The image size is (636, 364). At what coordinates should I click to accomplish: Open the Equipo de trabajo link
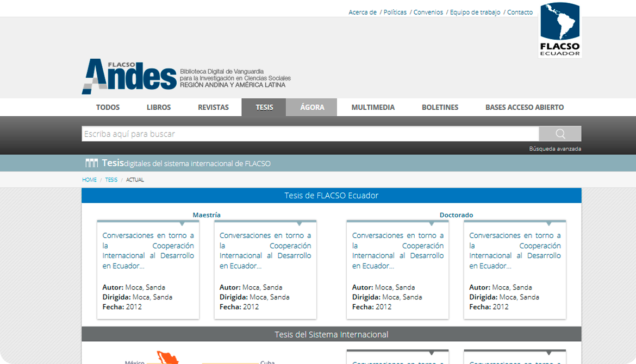[x=475, y=12]
